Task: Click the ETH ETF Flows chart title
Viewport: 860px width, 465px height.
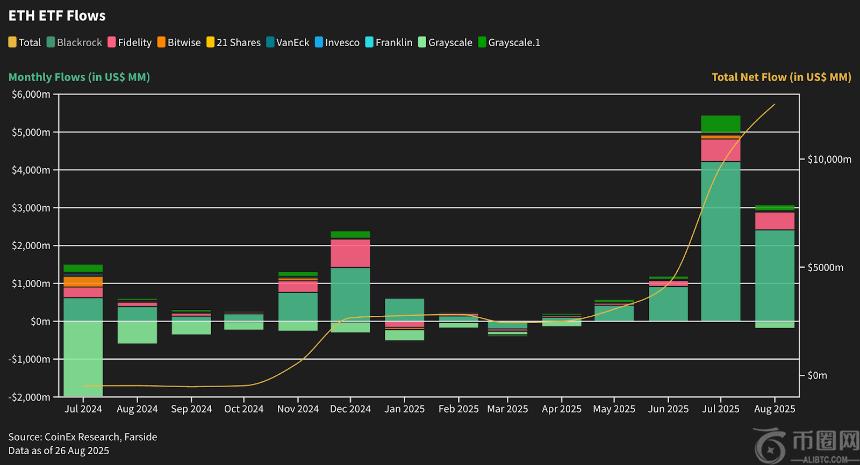Action: [57, 16]
